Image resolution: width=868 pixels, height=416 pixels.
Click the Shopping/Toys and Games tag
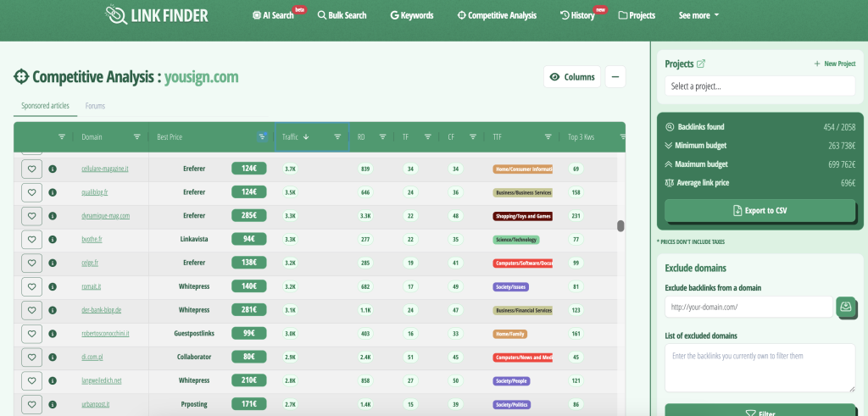(x=522, y=216)
